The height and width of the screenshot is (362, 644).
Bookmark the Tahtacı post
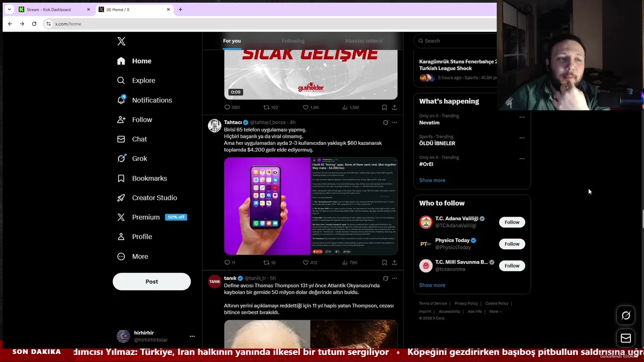coord(384,262)
